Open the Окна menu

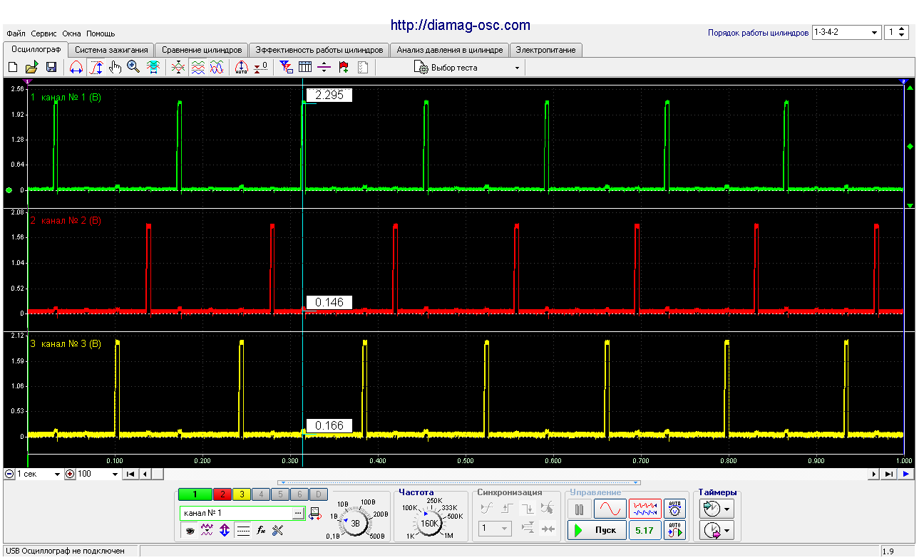click(x=71, y=33)
